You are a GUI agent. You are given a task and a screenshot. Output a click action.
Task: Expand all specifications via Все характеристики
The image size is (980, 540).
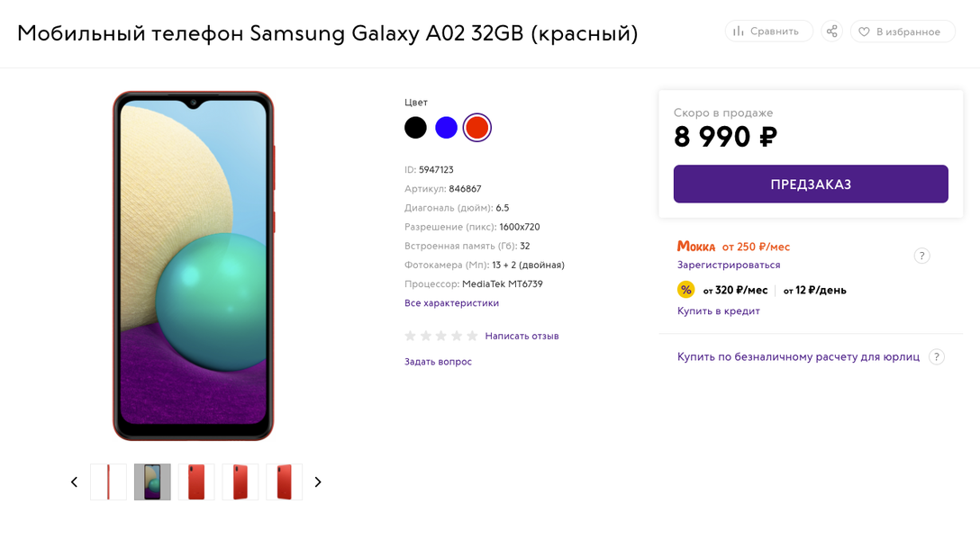[451, 303]
